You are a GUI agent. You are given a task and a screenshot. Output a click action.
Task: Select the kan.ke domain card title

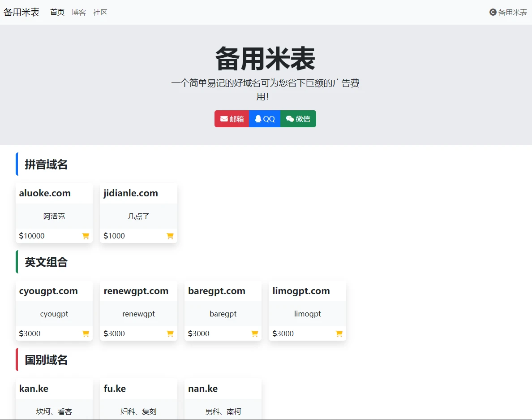[x=34, y=389]
